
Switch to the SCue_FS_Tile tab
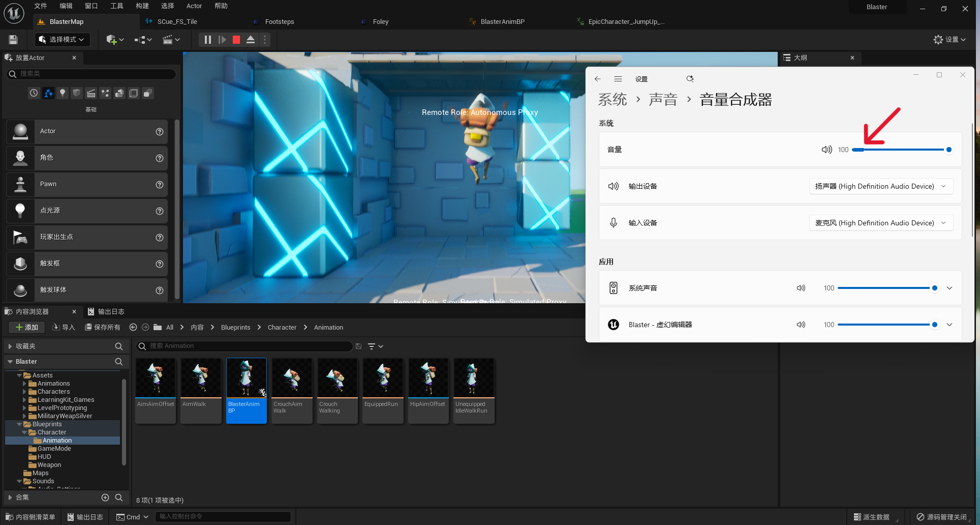pyautogui.click(x=177, y=22)
